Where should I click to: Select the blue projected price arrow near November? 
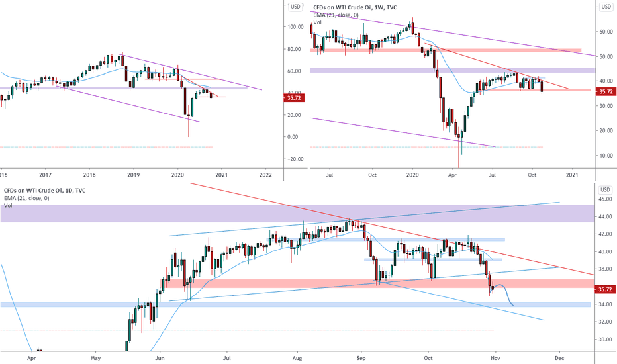click(x=504, y=295)
